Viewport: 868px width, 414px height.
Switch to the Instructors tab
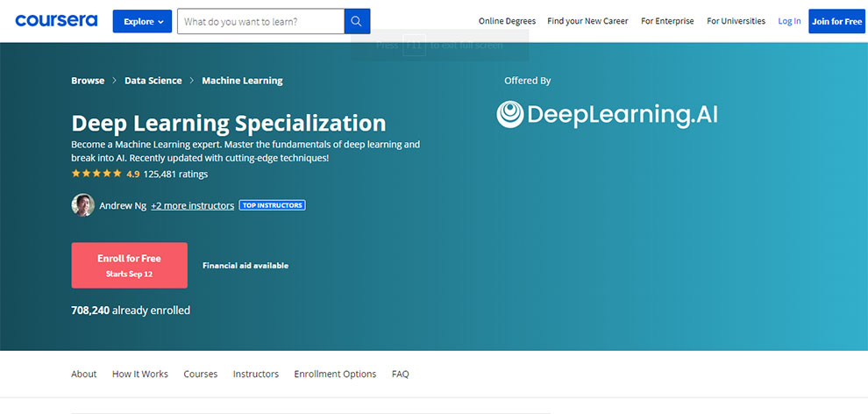256,374
